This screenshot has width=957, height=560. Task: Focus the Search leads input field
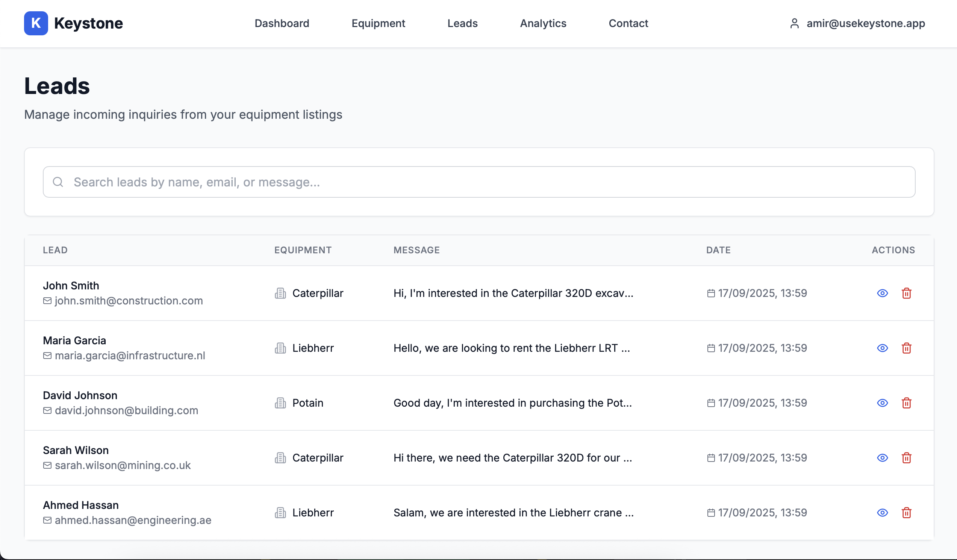click(478, 182)
